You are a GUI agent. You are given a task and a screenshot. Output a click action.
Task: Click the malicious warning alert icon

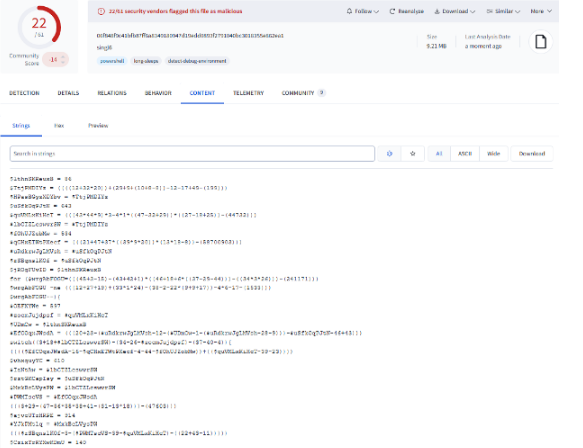pos(101,11)
